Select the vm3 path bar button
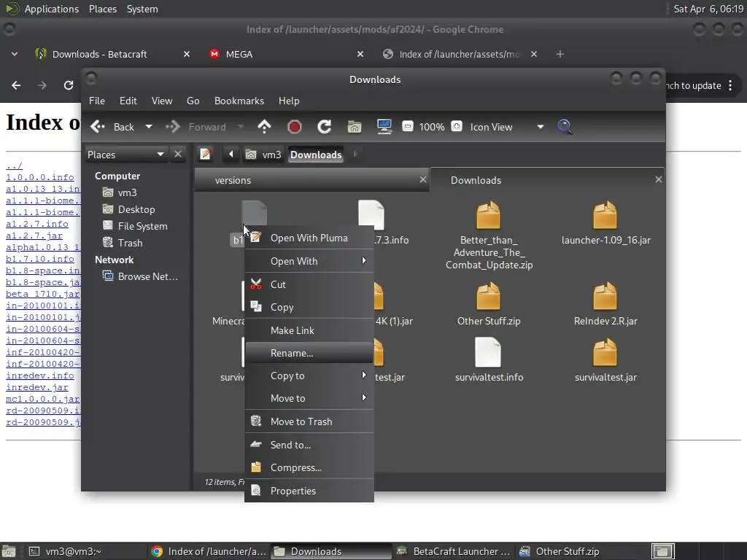This screenshot has height=560, width=747. click(x=264, y=155)
